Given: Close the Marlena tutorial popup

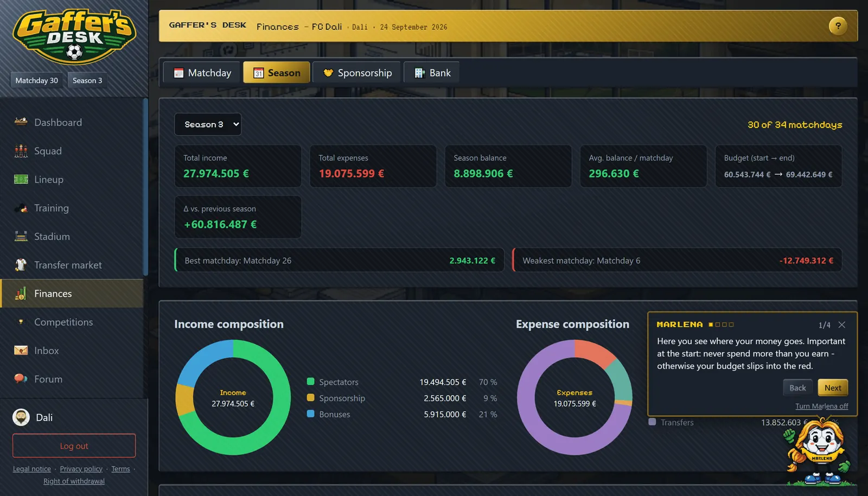Looking at the screenshot, I should point(841,325).
